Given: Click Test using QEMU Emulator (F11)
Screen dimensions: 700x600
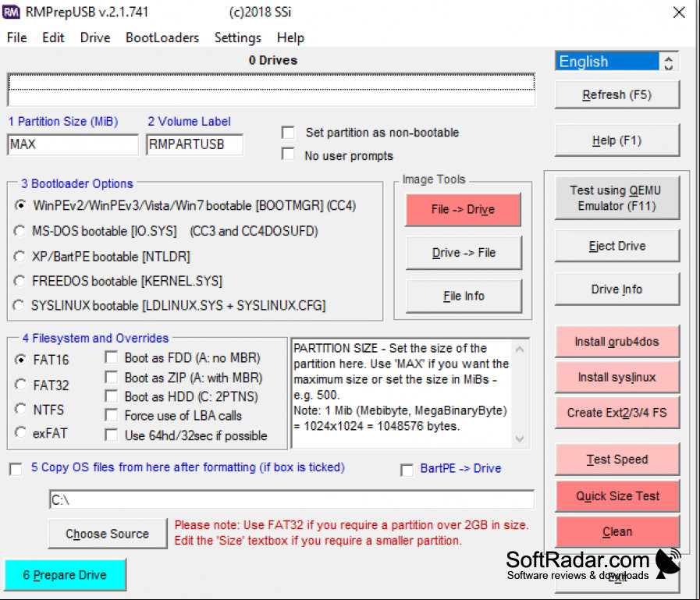Looking at the screenshot, I should pyautogui.click(x=617, y=197).
